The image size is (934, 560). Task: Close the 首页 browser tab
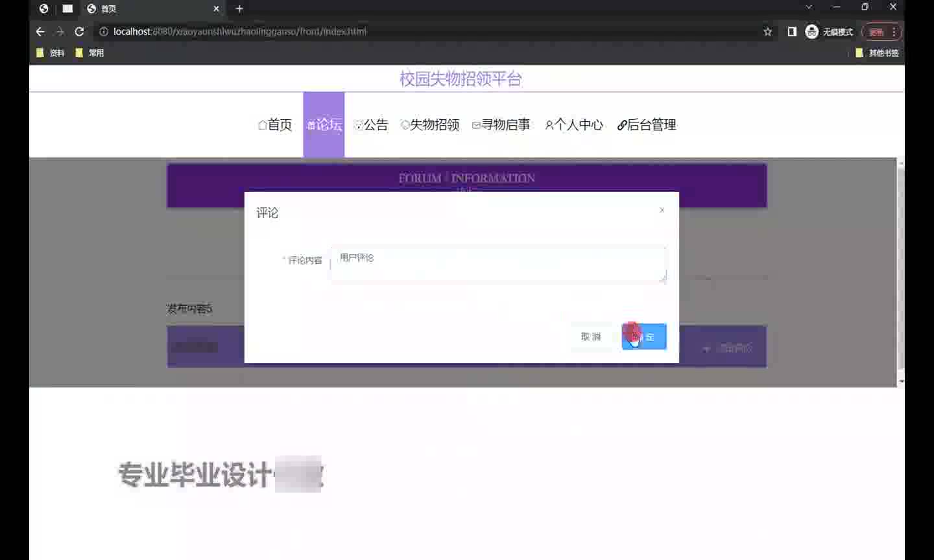[x=217, y=8]
